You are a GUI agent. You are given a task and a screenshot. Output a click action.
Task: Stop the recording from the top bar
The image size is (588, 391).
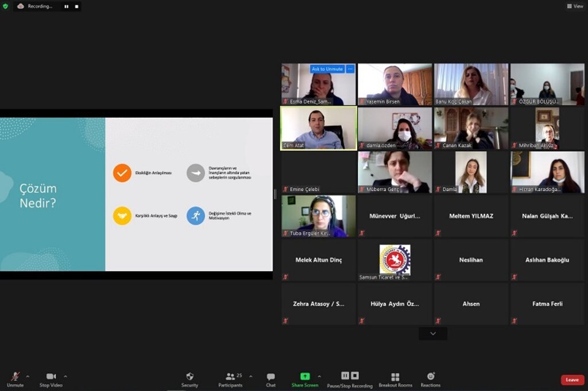pyautogui.click(x=76, y=6)
